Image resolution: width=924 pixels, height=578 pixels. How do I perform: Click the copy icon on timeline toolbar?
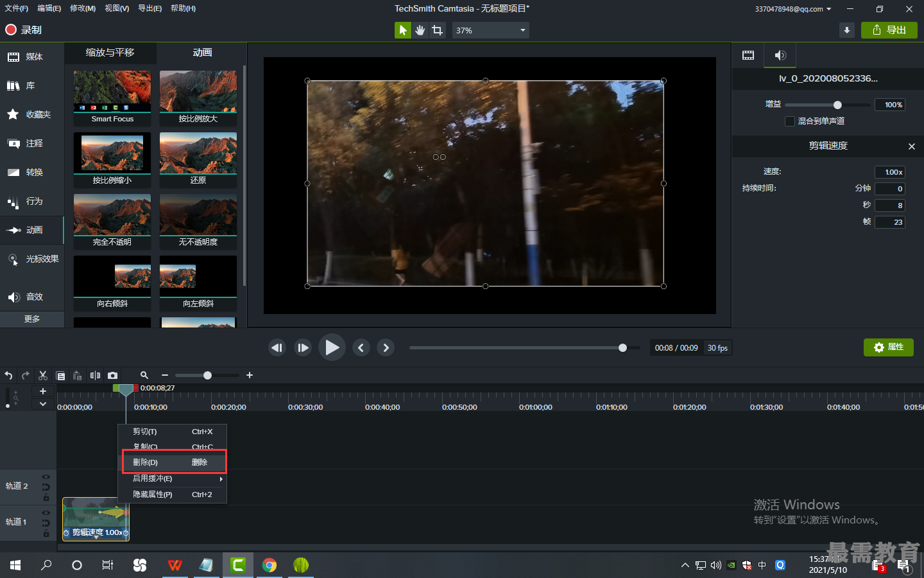tap(60, 375)
